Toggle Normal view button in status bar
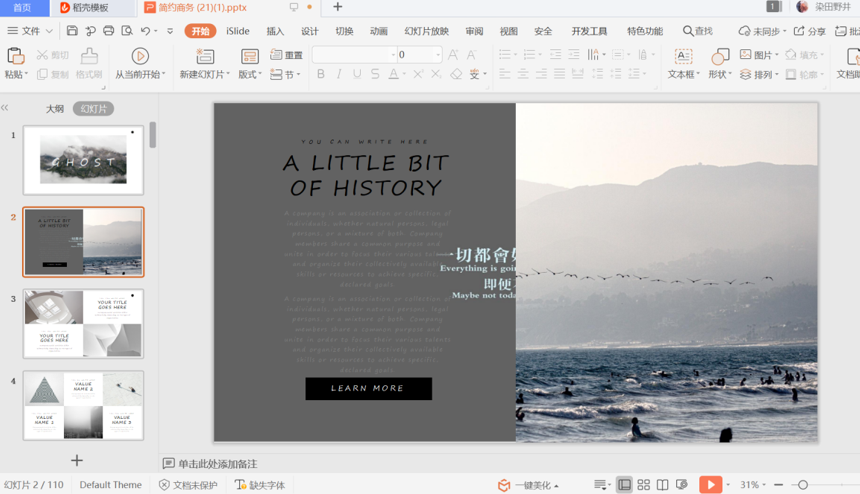 point(624,485)
